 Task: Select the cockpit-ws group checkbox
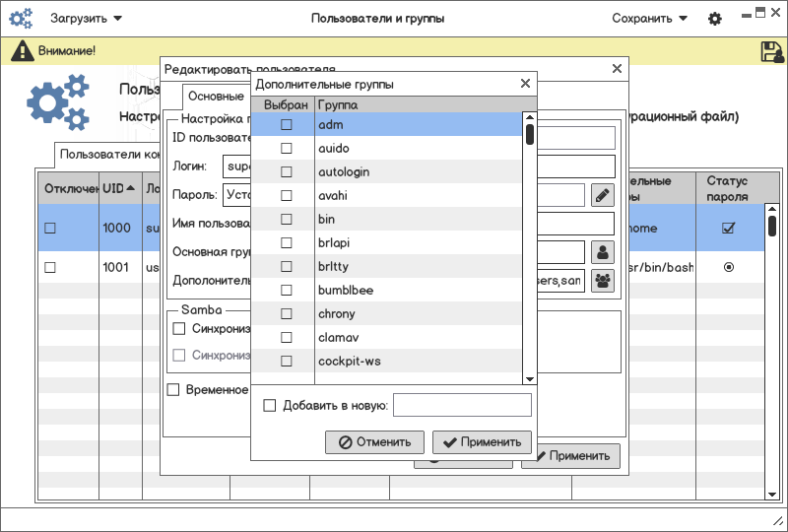click(x=287, y=362)
